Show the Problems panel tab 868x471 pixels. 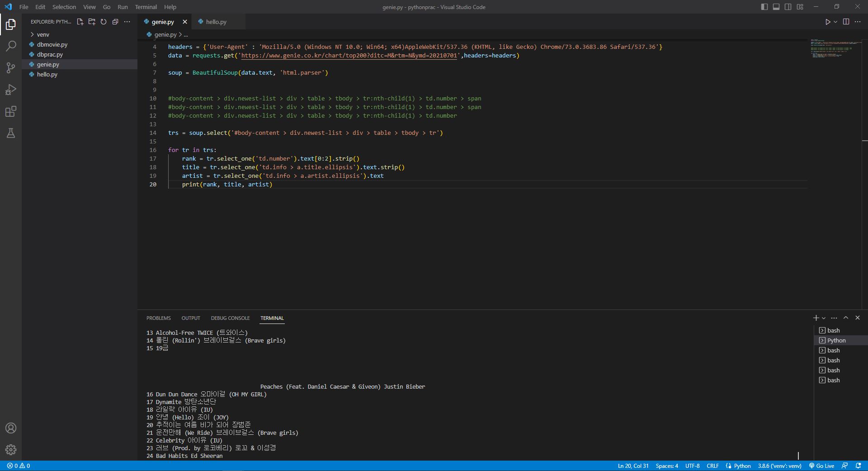pos(159,318)
